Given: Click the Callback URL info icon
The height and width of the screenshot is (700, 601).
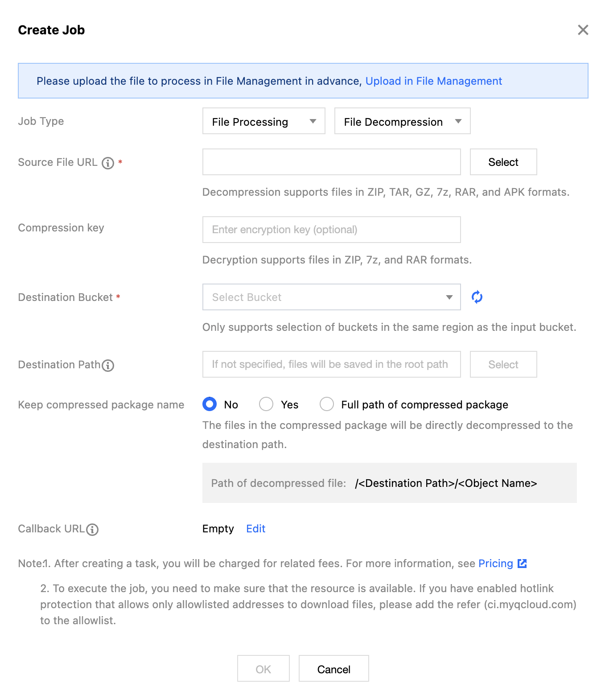Looking at the screenshot, I should point(92,529).
